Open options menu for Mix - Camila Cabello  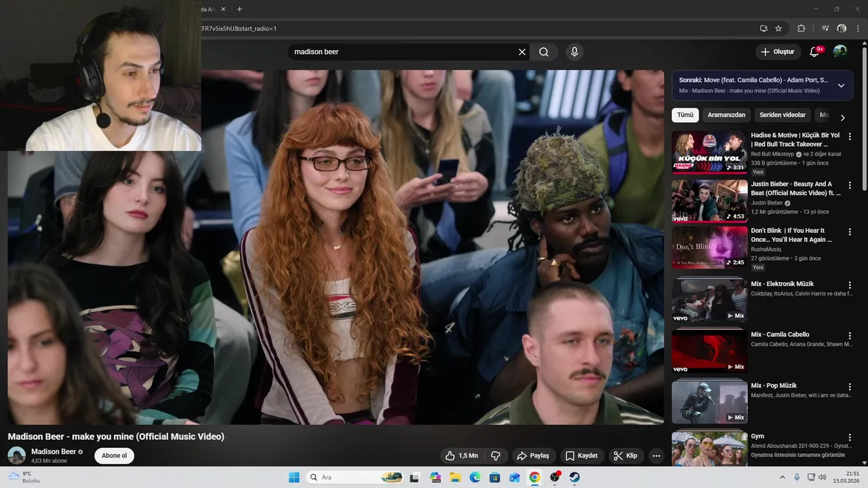point(850,335)
